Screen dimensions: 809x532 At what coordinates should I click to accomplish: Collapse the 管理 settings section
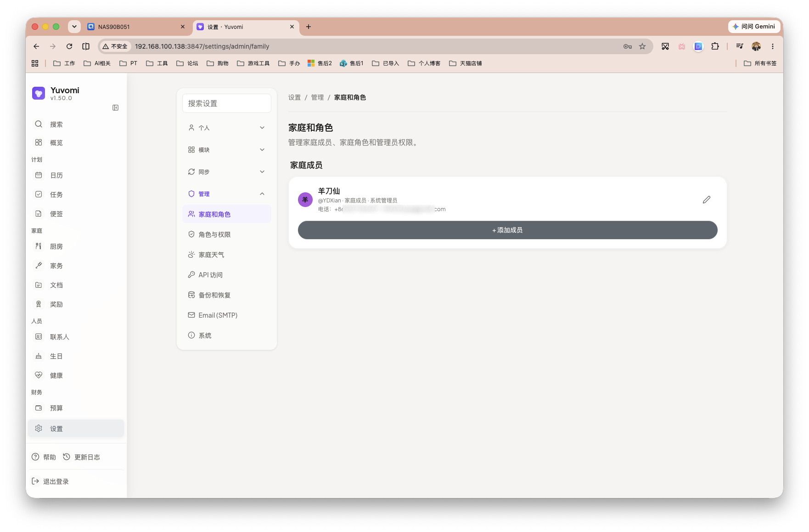[227, 194]
